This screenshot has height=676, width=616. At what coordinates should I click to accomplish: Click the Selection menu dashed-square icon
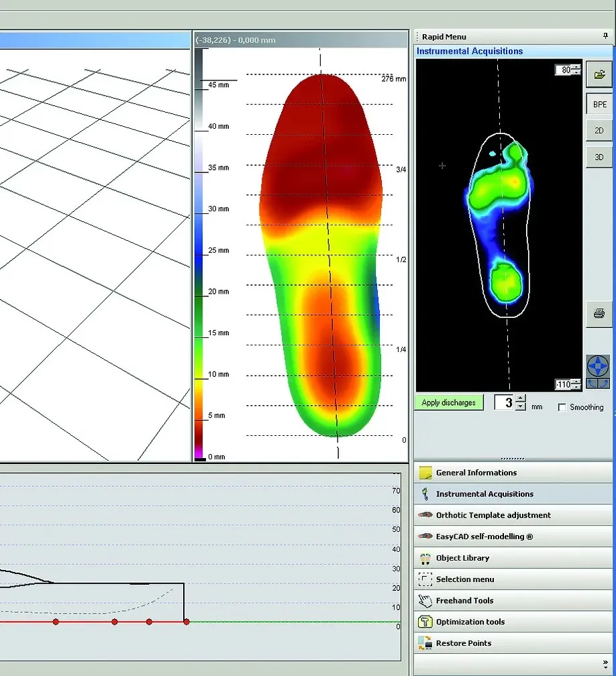pos(425,579)
